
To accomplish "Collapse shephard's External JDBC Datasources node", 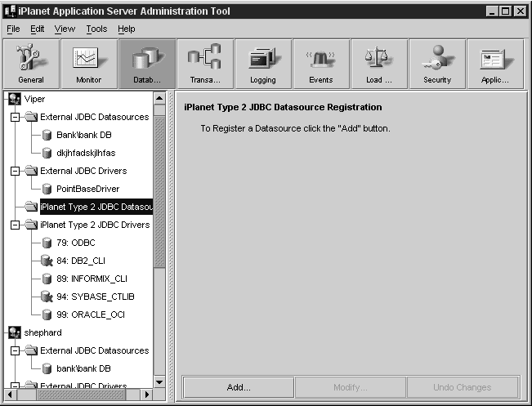I will pyautogui.click(x=15, y=350).
